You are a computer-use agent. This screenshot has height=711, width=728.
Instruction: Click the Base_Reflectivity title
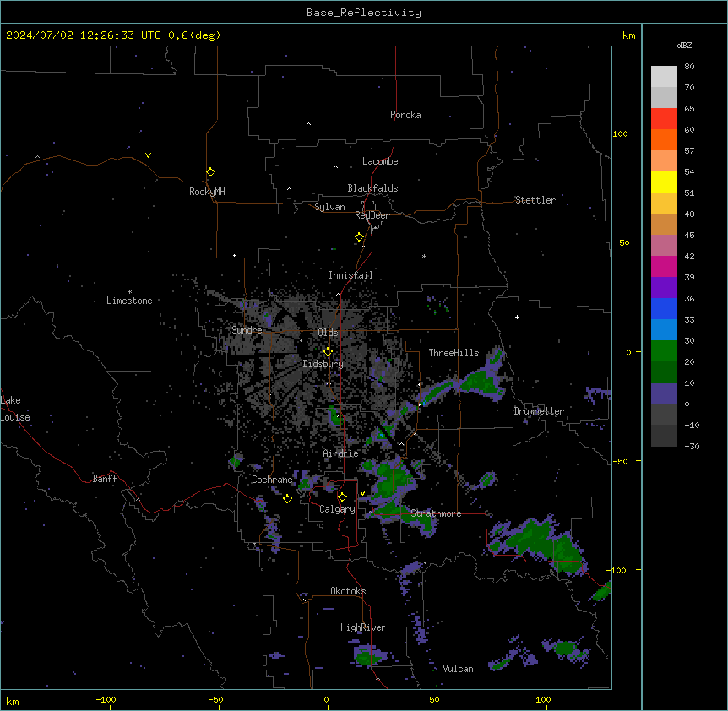(x=364, y=13)
